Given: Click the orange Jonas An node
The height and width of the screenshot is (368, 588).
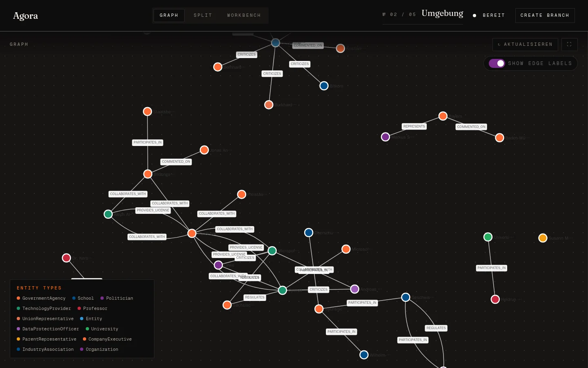Looking at the screenshot, I should 205,150.
